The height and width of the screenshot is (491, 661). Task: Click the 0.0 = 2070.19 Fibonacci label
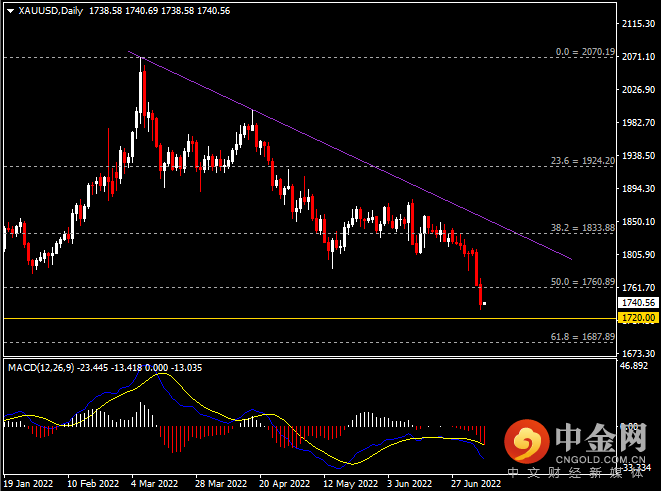point(585,52)
